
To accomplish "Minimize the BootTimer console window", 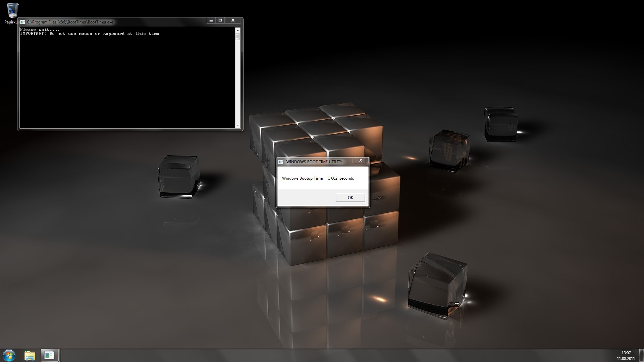I will tap(211, 20).
